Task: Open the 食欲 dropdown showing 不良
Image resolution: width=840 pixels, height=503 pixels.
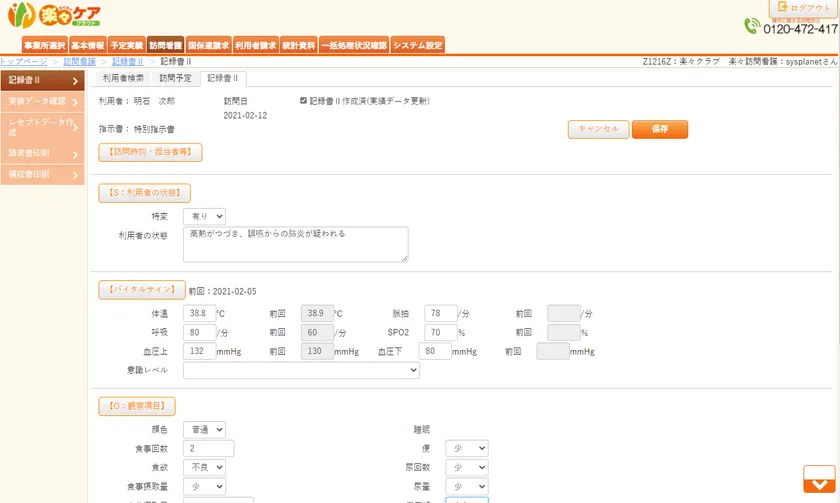Action: [x=204, y=467]
